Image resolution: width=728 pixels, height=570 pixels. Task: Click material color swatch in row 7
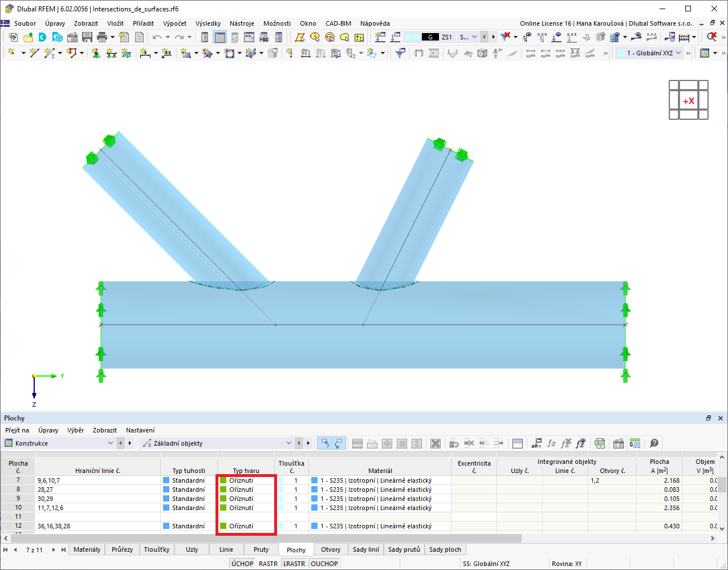(315, 480)
